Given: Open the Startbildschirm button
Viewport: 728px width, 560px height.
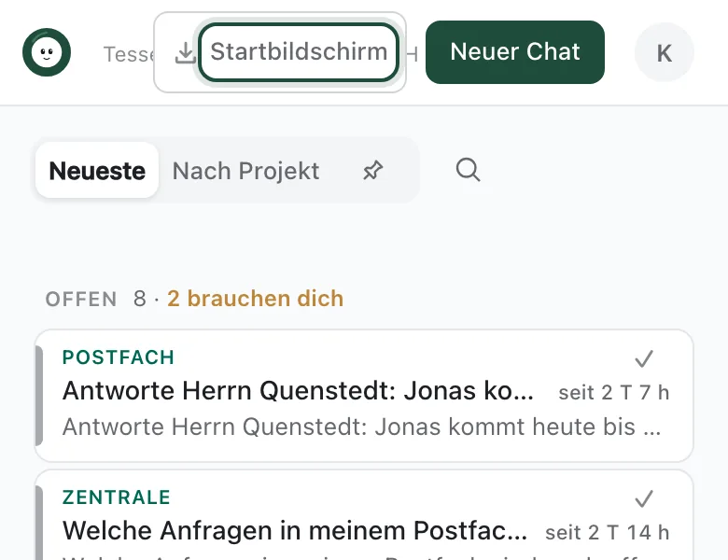Looking at the screenshot, I should [x=299, y=52].
